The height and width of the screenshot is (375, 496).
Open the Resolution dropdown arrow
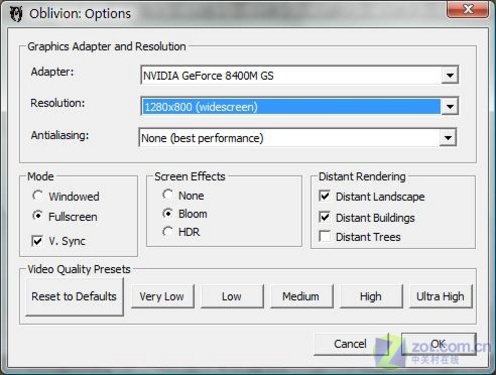[x=450, y=106]
